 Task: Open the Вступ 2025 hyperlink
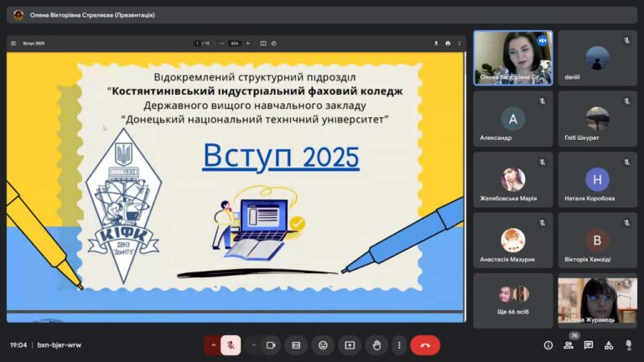tap(281, 156)
